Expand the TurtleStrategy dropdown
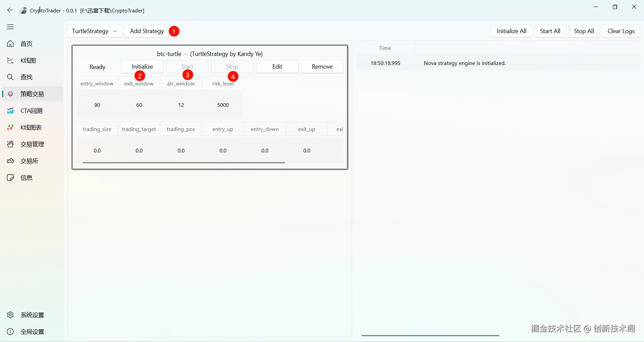This screenshot has width=644, height=342. (95, 31)
